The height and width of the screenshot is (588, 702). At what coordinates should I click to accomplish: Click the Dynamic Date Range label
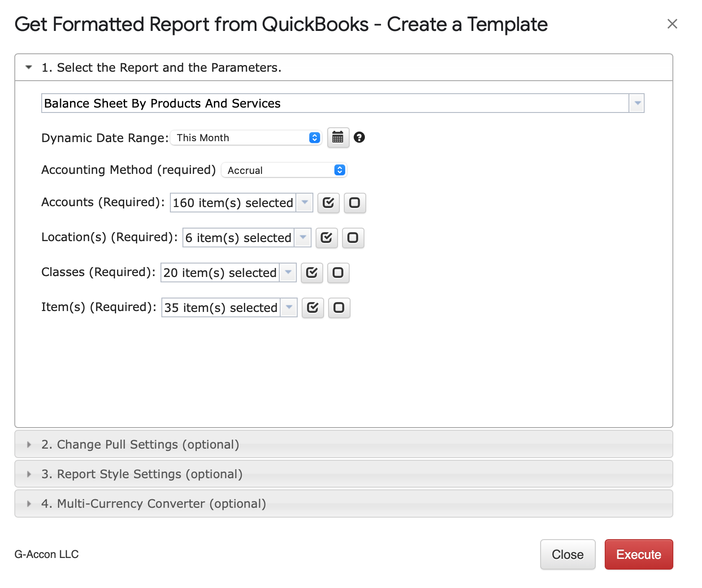pyautogui.click(x=105, y=138)
